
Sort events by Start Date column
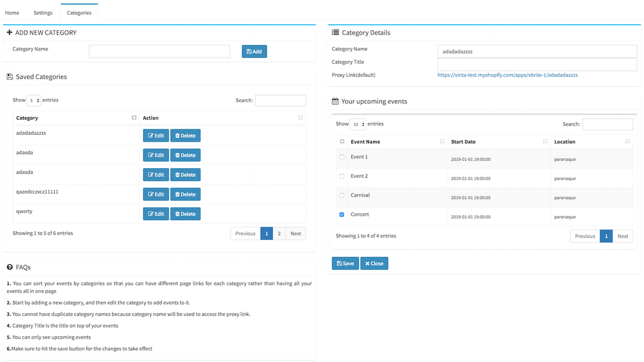pyautogui.click(x=499, y=142)
